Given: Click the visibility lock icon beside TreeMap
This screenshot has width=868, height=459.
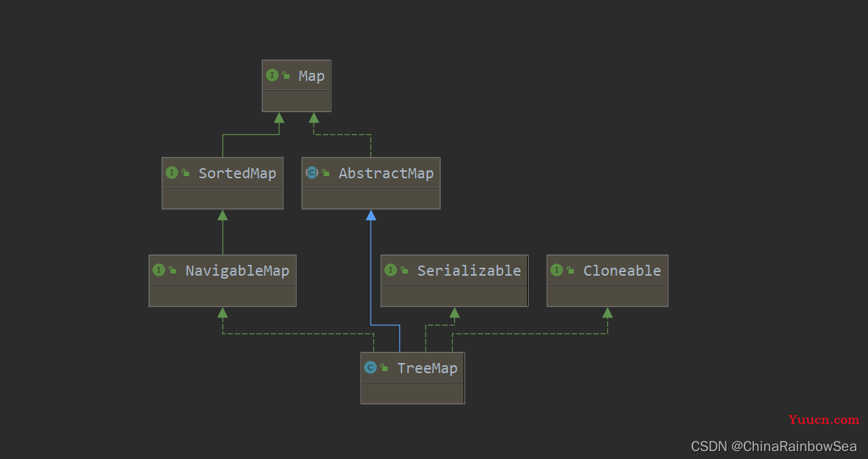Looking at the screenshot, I should (385, 368).
